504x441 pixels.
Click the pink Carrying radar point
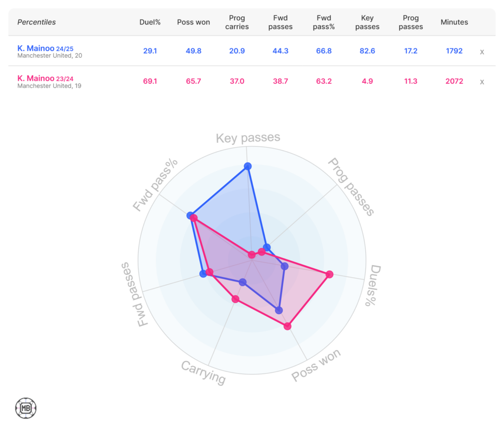click(x=235, y=299)
